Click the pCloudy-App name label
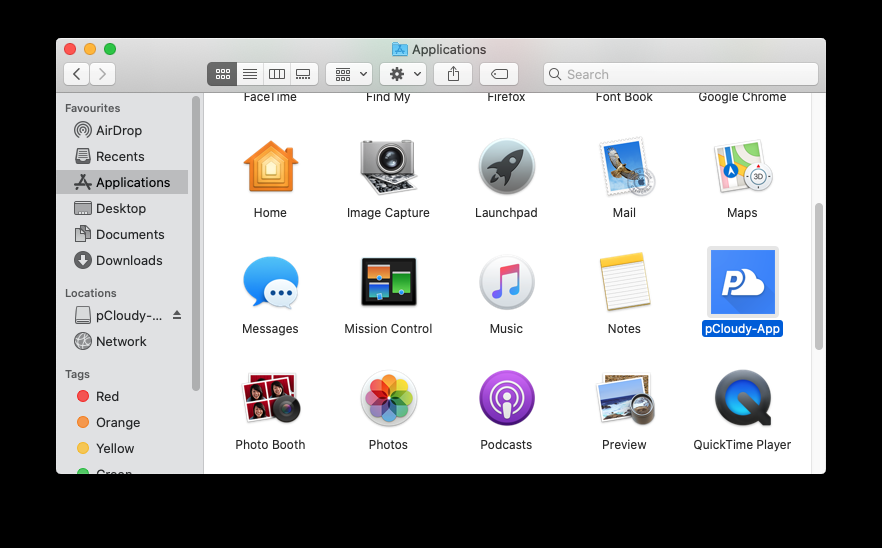Image resolution: width=882 pixels, height=548 pixels. (742, 329)
